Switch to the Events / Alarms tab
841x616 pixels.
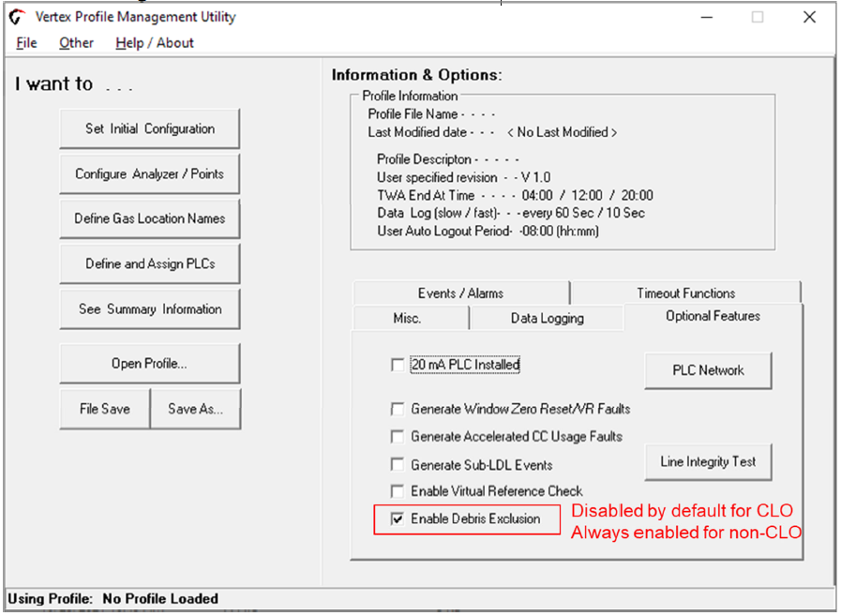[x=460, y=293]
